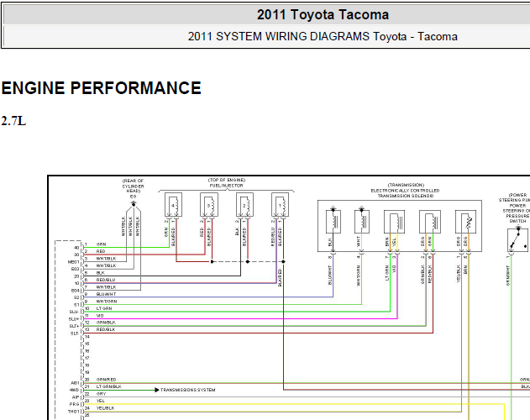Screen dimensions: 530x420
Task: Click the LT GRN/BLK wire label at pin 21
Action: click(x=109, y=386)
